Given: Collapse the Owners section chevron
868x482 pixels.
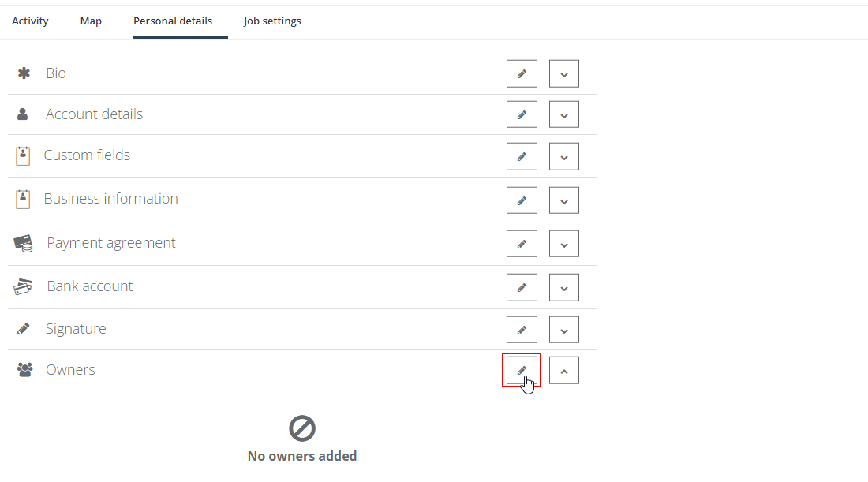Looking at the screenshot, I should click(564, 370).
